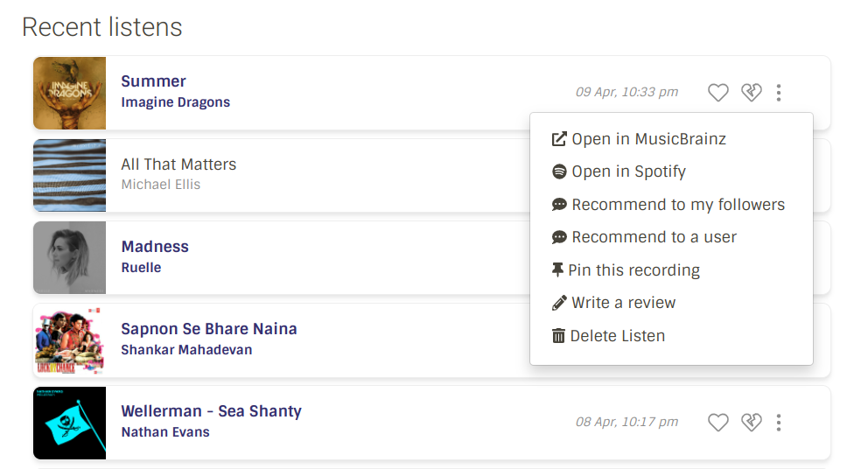Delete Listen from the context menu
Viewport: 868px width, 469px height.
click(617, 336)
